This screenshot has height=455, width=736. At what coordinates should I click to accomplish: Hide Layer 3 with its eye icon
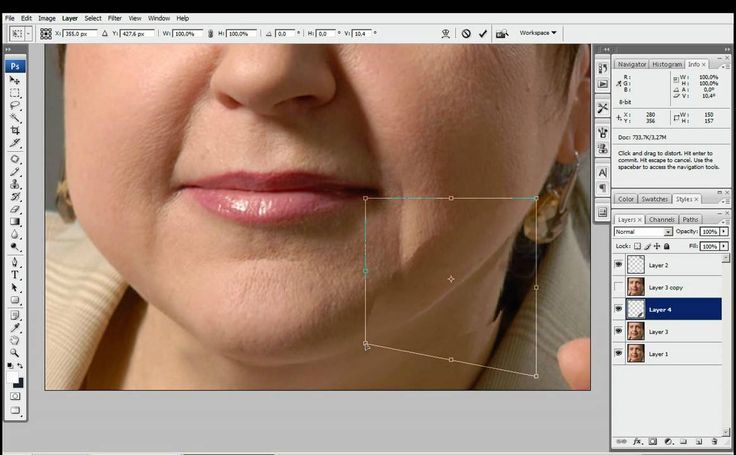point(619,331)
